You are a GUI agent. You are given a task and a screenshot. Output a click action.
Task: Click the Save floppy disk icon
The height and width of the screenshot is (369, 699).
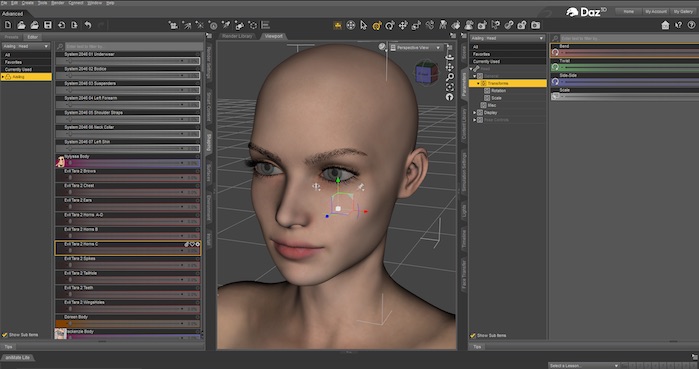point(47,25)
